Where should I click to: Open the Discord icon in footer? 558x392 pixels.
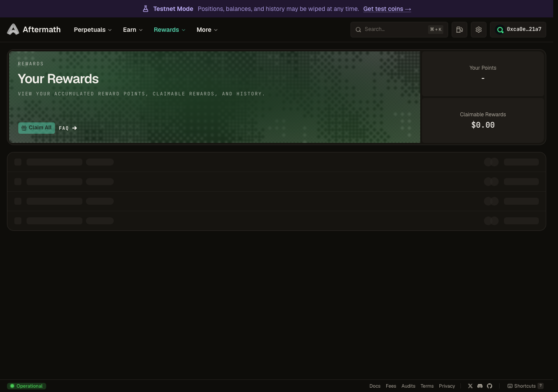(480, 386)
